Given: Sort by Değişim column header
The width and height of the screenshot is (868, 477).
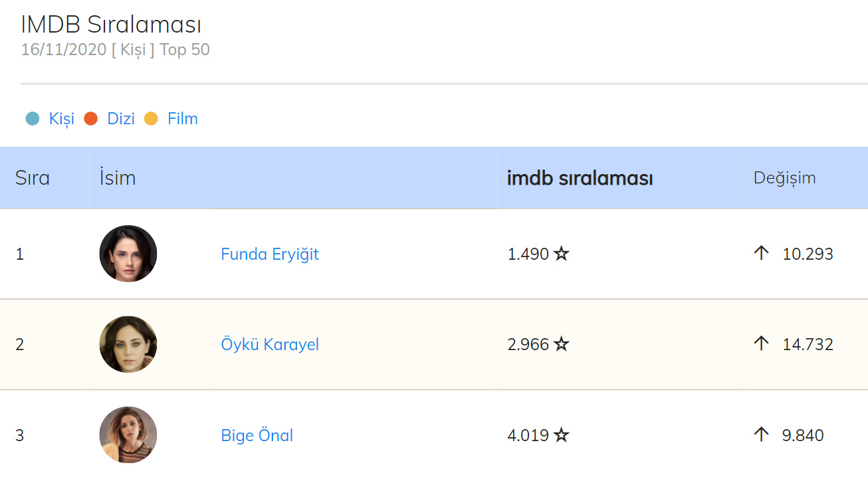Looking at the screenshot, I should 784,178.
